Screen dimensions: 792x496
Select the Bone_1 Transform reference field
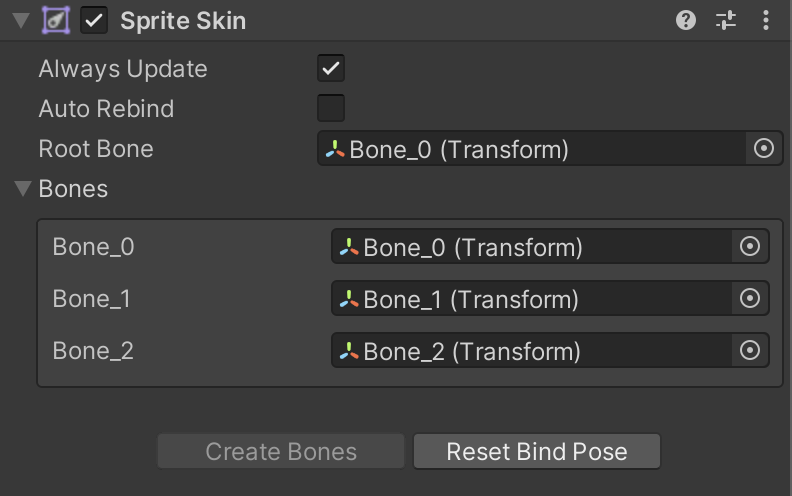click(x=530, y=298)
